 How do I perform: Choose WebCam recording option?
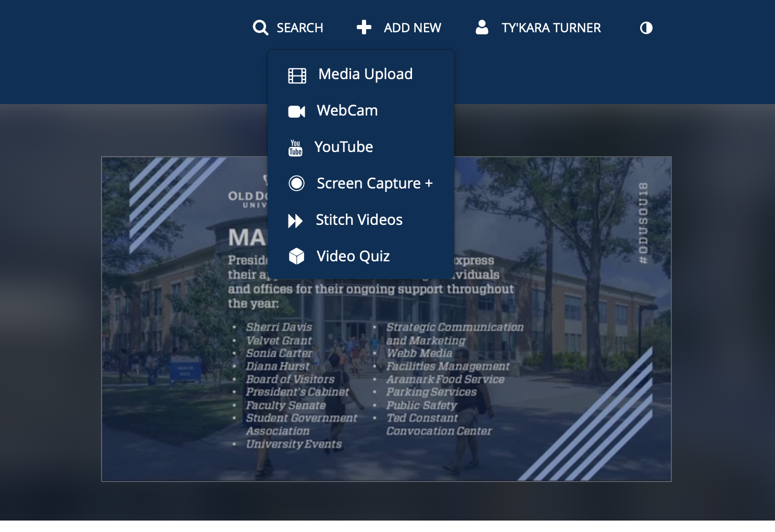pos(347,110)
